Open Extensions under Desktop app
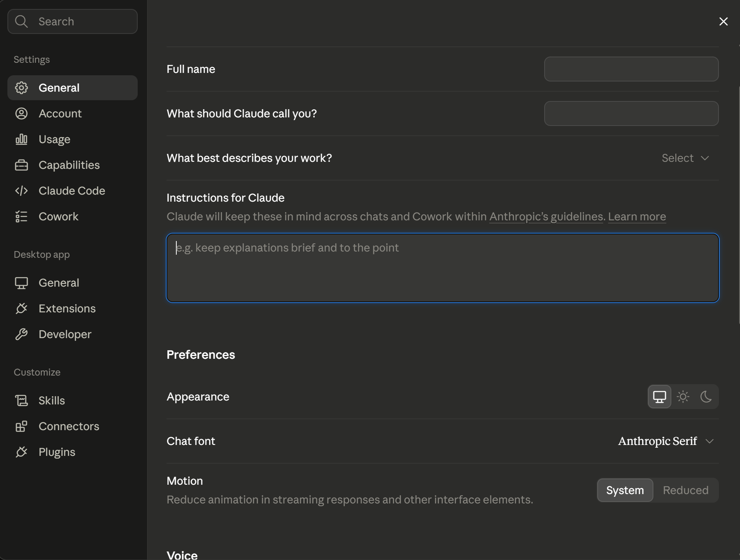 coord(73,308)
